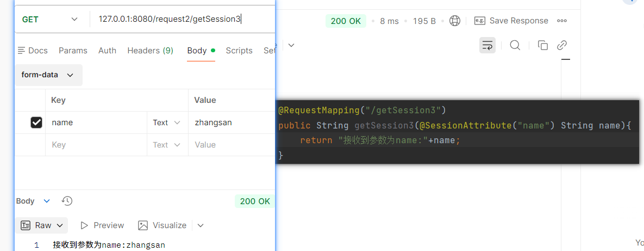Open the GET method dropdown
The width and height of the screenshot is (644, 251).
pyautogui.click(x=49, y=20)
